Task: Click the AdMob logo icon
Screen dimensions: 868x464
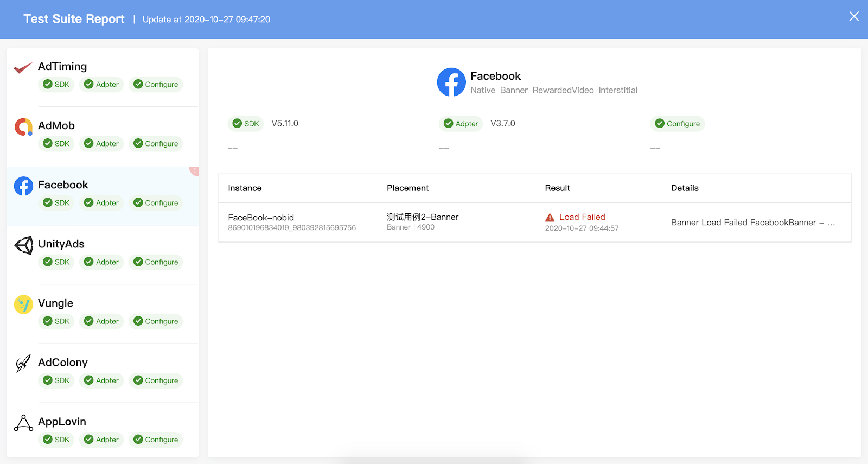Action: [23, 126]
